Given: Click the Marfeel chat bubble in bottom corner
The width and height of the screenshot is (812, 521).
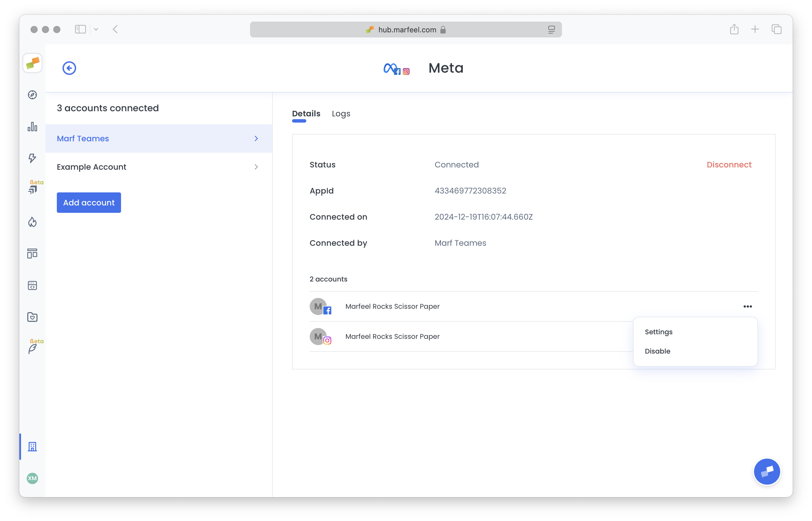Looking at the screenshot, I should (x=767, y=471).
